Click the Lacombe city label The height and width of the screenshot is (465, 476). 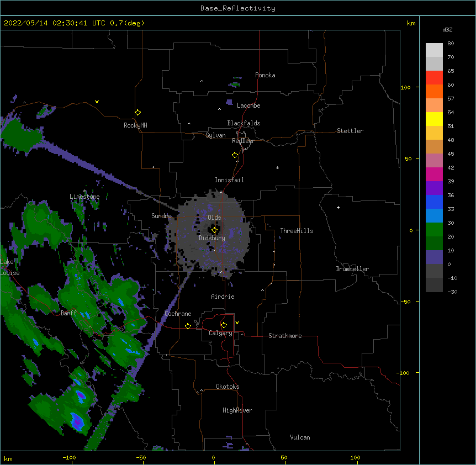[248, 105]
